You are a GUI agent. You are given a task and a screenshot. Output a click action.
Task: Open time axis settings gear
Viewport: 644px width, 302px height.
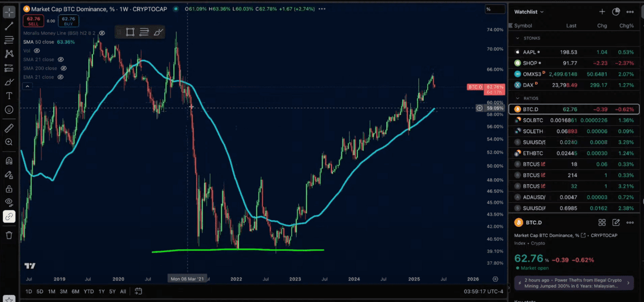pos(495,279)
